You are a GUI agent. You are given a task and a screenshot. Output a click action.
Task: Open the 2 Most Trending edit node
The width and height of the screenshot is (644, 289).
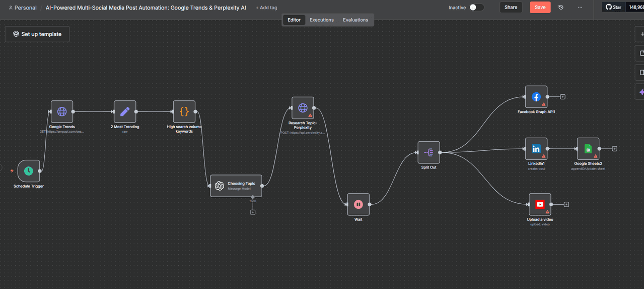pos(125,111)
